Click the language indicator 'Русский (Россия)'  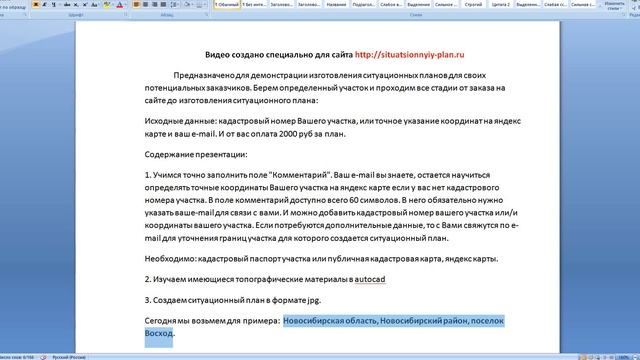click(x=69, y=358)
